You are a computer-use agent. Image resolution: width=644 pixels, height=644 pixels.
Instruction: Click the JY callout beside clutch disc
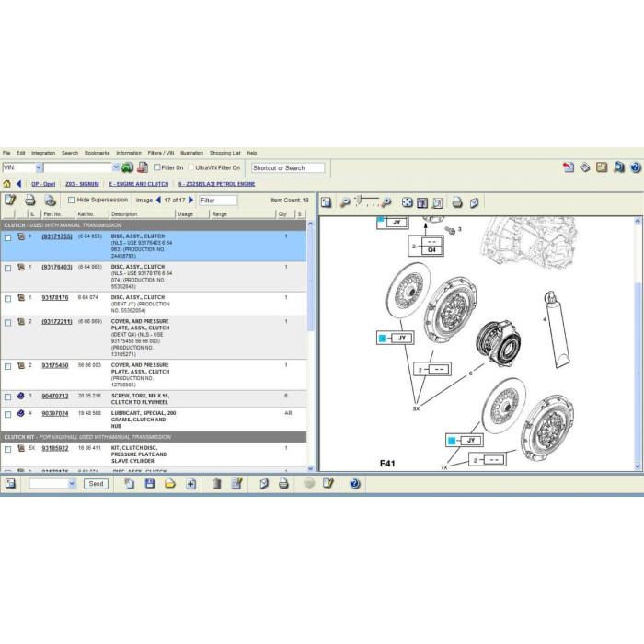click(x=395, y=338)
